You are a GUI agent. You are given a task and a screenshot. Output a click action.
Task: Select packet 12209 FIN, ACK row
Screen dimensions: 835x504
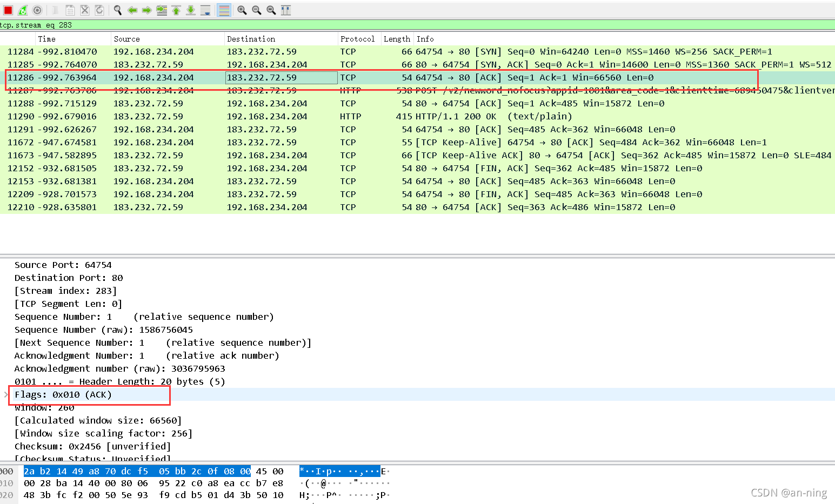click(417, 194)
